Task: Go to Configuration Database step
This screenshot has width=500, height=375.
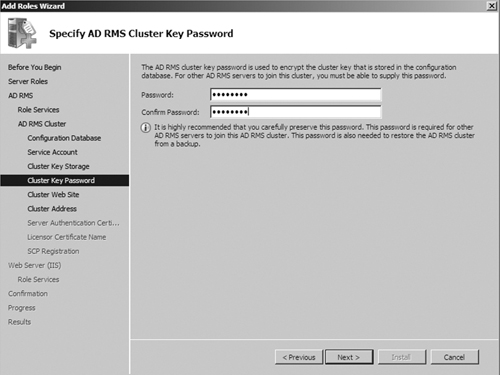Action: pyautogui.click(x=64, y=138)
